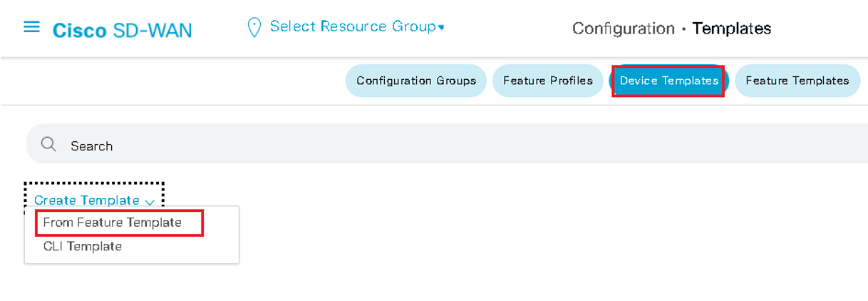Viewport: 868px width, 301px height.
Task: Collapse the Create Template dropdown
Action: (x=94, y=200)
